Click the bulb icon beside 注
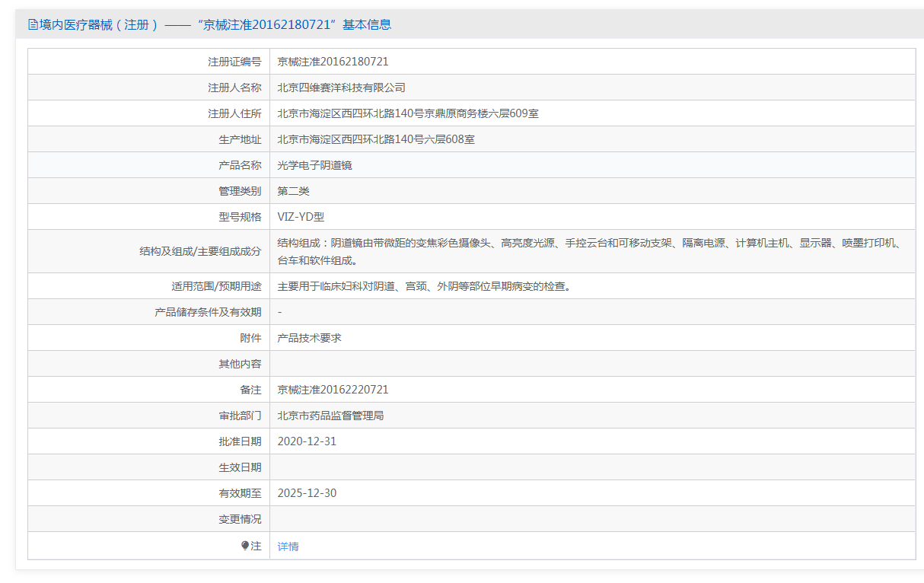Screen dimensions: 924x583 click(x=245, y=546)
